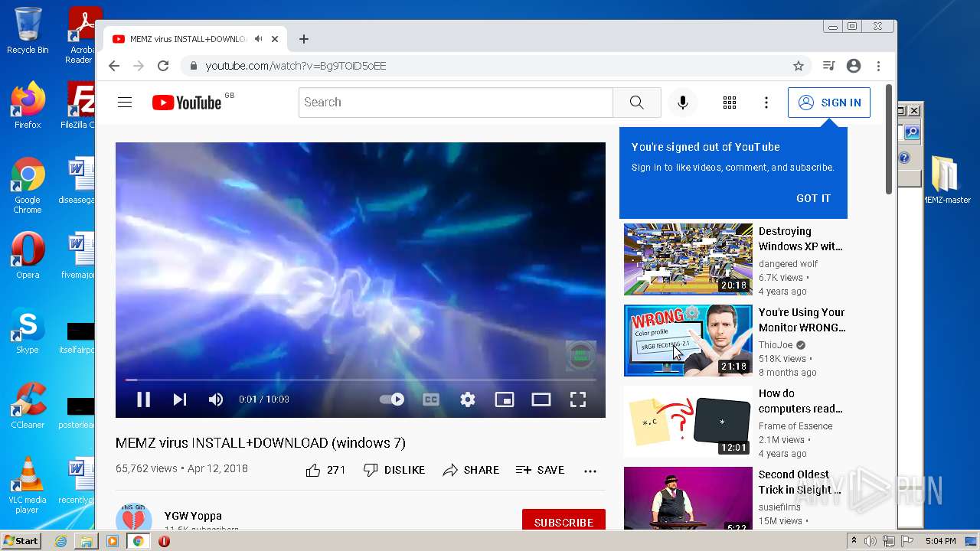Open Chrome media controls icon
Screen dimensions: 980x551
coord(828,66)
